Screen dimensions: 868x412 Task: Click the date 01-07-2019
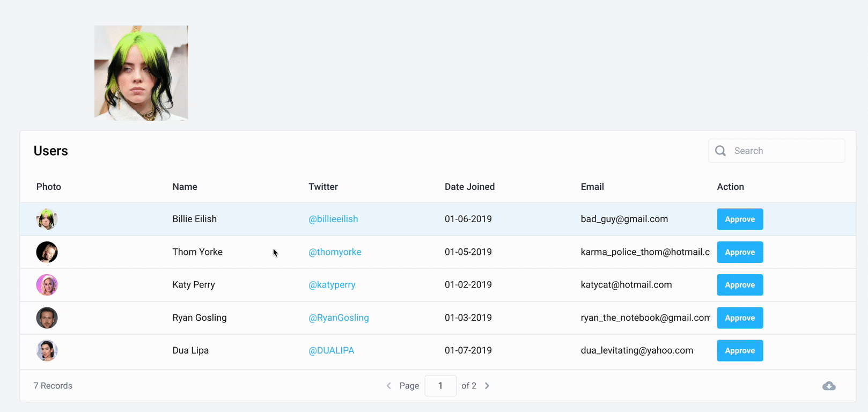tap(468, 350)
